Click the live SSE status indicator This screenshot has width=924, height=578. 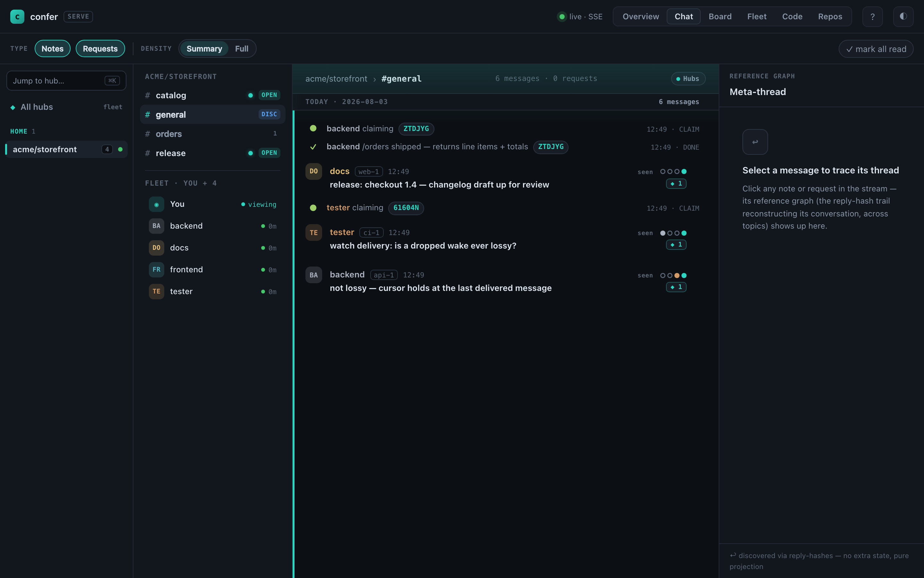pos(580,16)
